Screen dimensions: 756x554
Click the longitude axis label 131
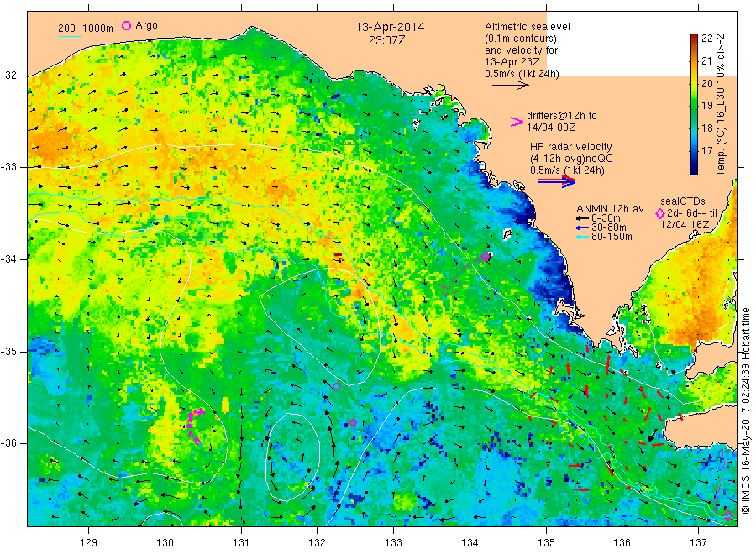pos(241,543)
